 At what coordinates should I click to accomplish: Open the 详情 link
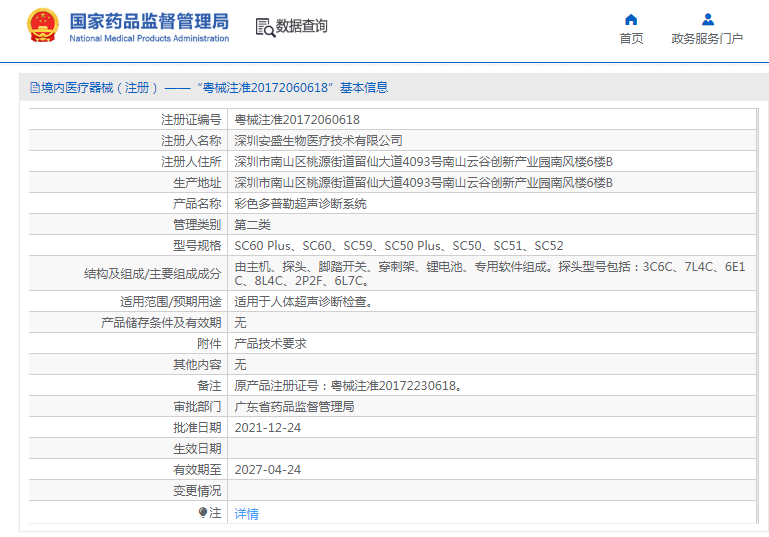(246, 513)
